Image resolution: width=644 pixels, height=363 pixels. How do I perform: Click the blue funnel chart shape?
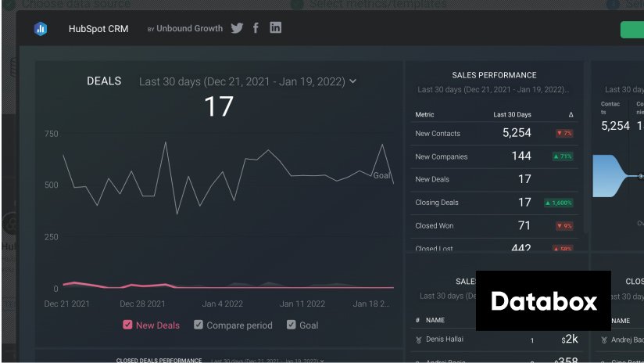click(x=609, y=176)
